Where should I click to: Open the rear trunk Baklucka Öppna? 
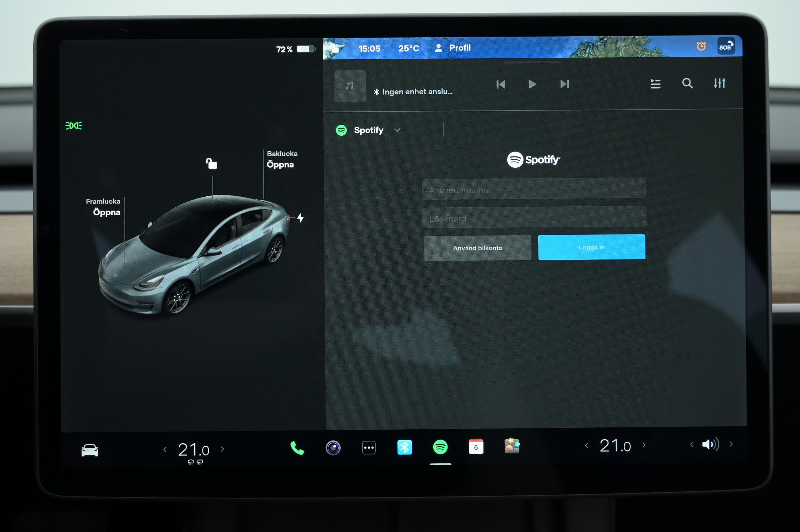282,159
